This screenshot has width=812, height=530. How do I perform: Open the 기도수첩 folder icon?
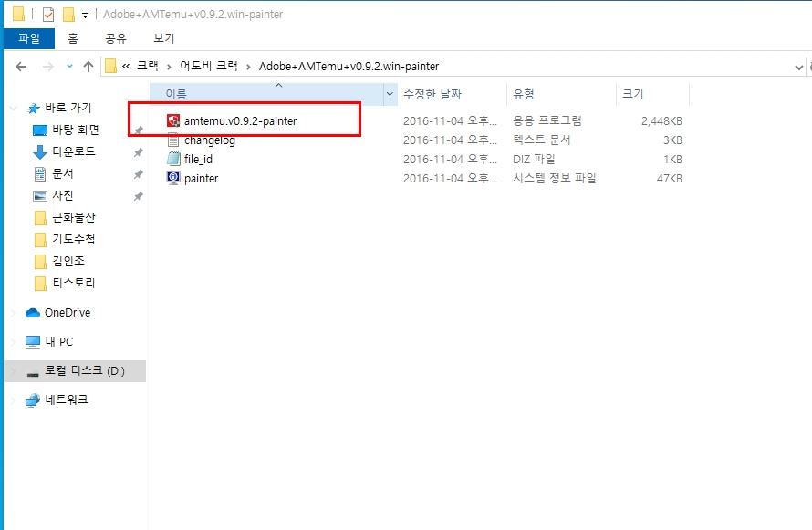tap(40, 240)
